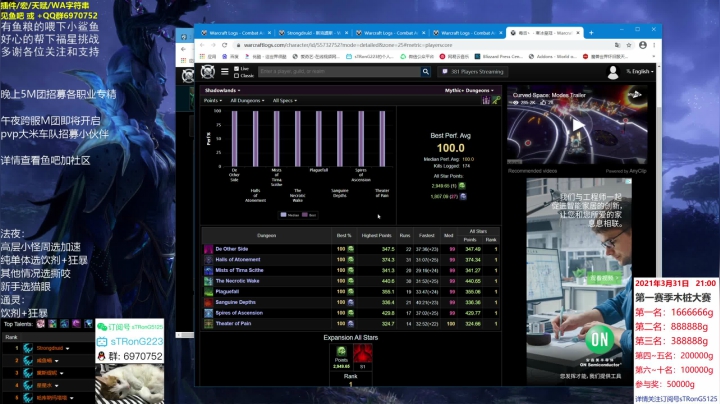Click the first Top Talents icon

(x=40, y=324)
